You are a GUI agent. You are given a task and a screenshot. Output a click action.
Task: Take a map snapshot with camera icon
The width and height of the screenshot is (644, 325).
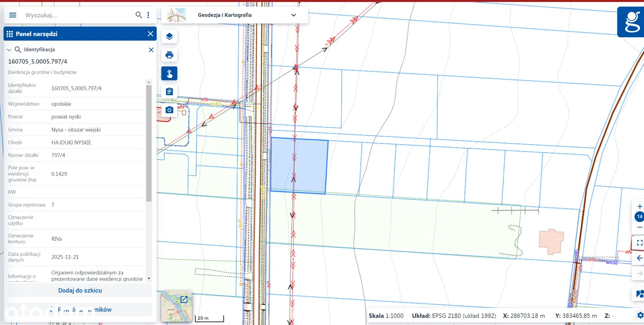tap(169, 110)
